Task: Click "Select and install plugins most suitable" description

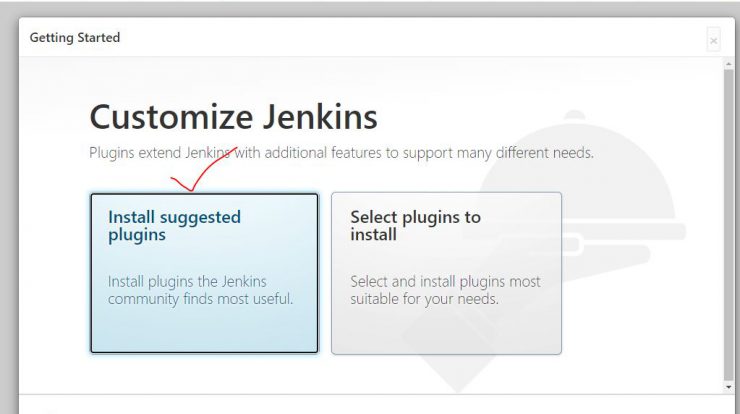Action: [445, 290]
